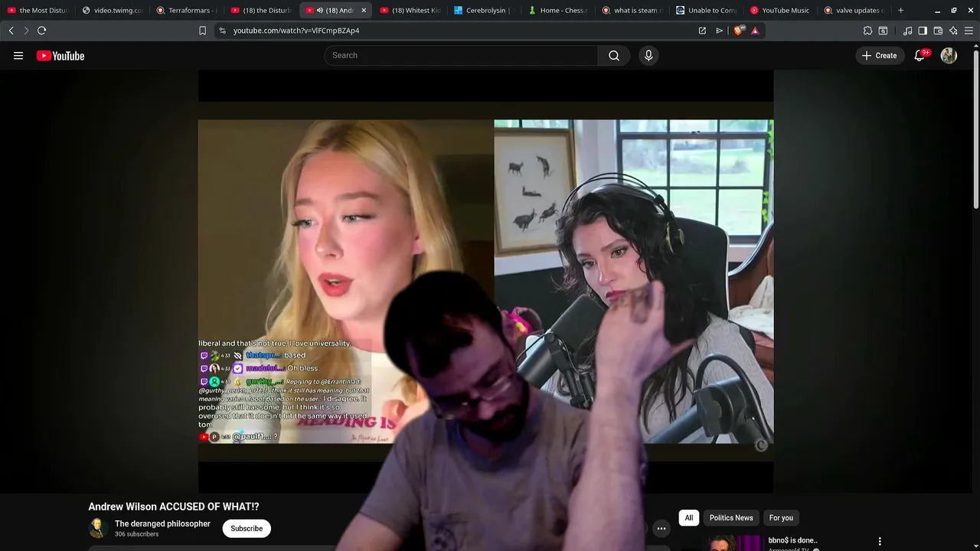Bookmark this page with bookmark icon
980x551 pixels.
pos(202,31)
